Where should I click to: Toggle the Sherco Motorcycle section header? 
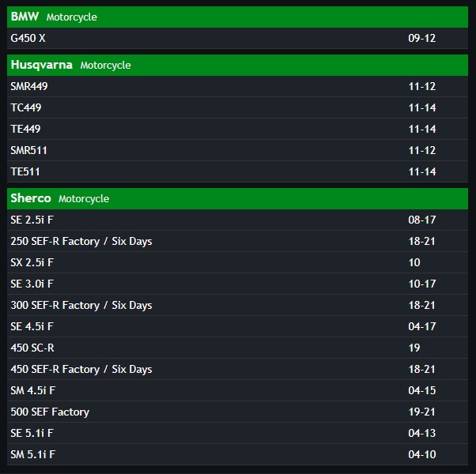point(237,198)
